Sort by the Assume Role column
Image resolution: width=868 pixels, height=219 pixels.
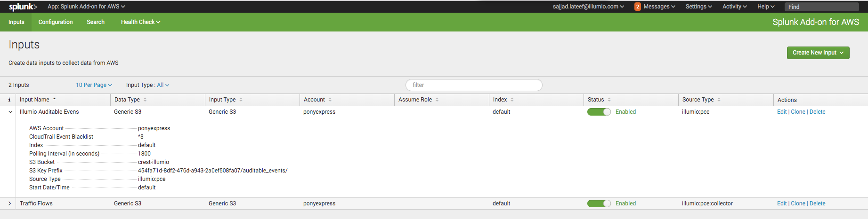click(x=418, y=100)
